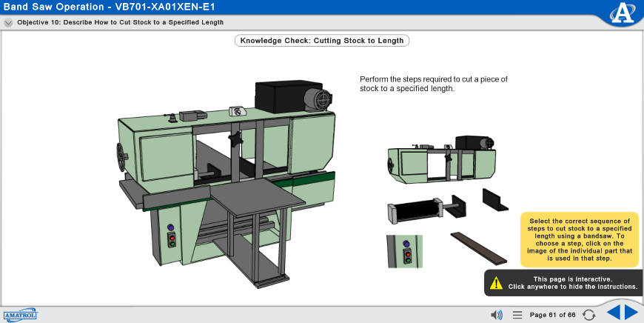Screen dimensions: 644x323
Task: Click the yellow warning triangle icon
Action: 496,283
